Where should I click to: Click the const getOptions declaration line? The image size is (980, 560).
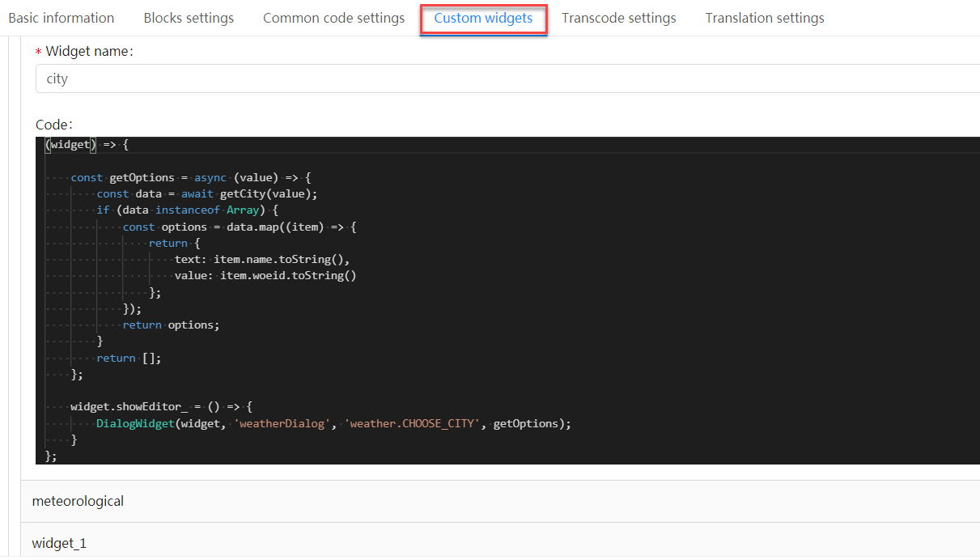tap(190, 177)
